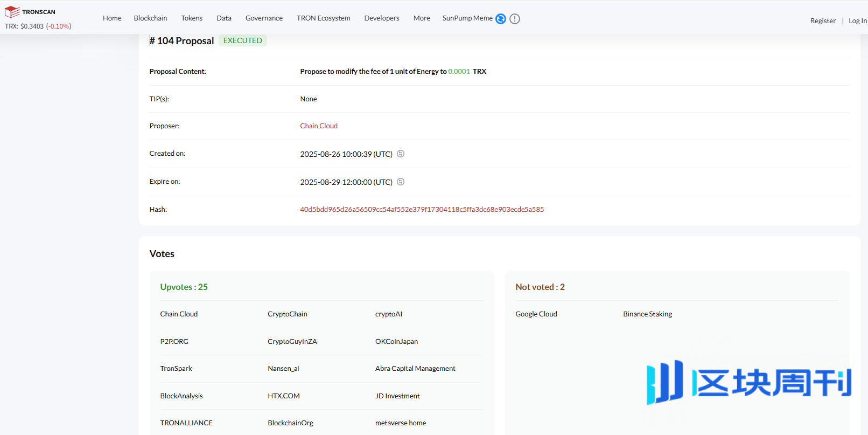Select upvoter Nansen_ai
The width and height of the screenshot is (868, 435).
tap(283, 369)
